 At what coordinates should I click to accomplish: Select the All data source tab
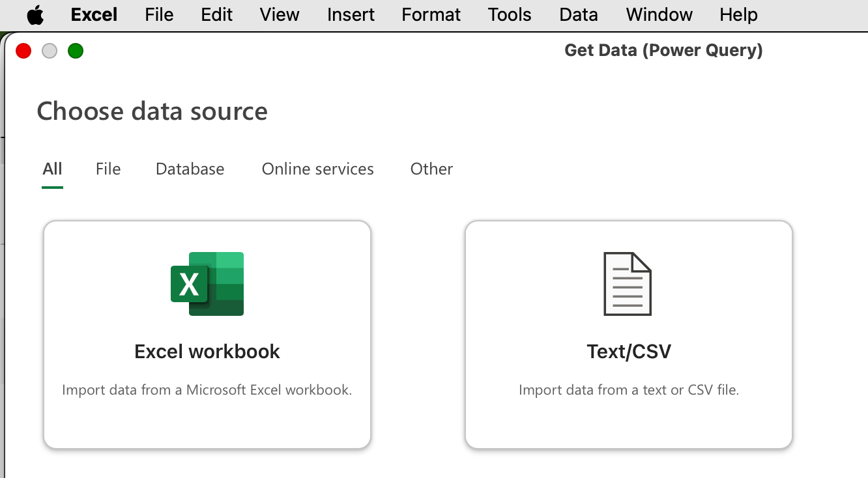click(x=52, y=169)
